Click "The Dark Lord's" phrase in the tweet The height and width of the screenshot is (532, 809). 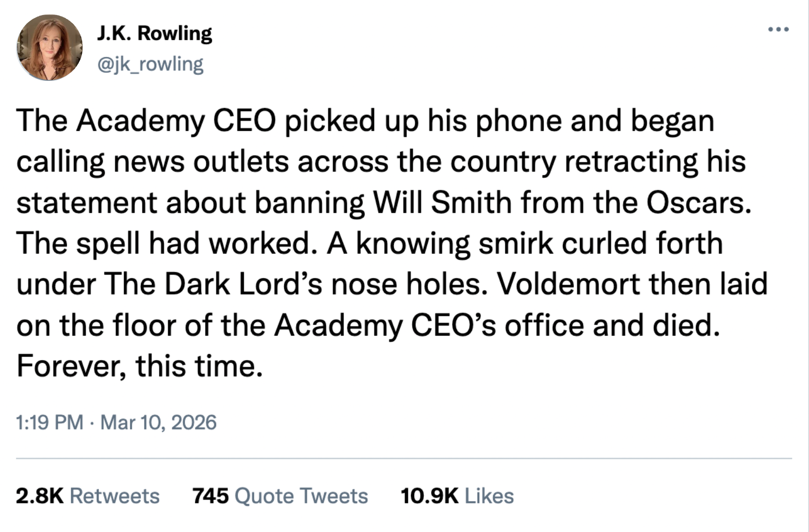[x=213, y=284]
